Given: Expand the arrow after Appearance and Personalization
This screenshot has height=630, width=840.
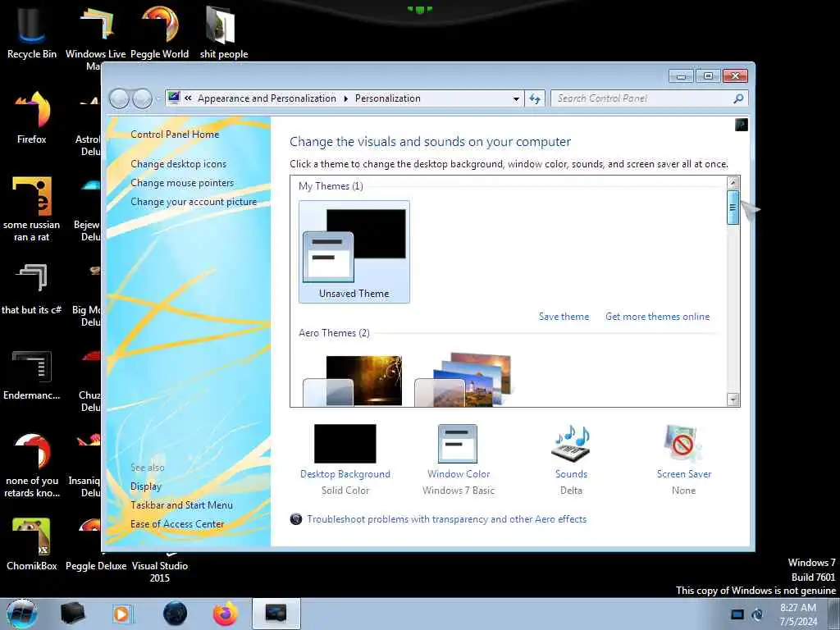Looking at the screenshot, I should tap(345, 98).
